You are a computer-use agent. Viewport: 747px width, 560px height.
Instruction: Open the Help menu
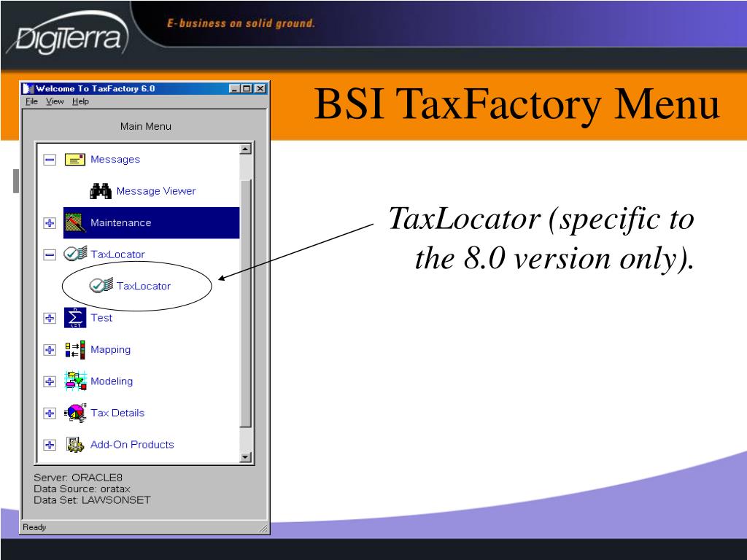pos(80,101)
